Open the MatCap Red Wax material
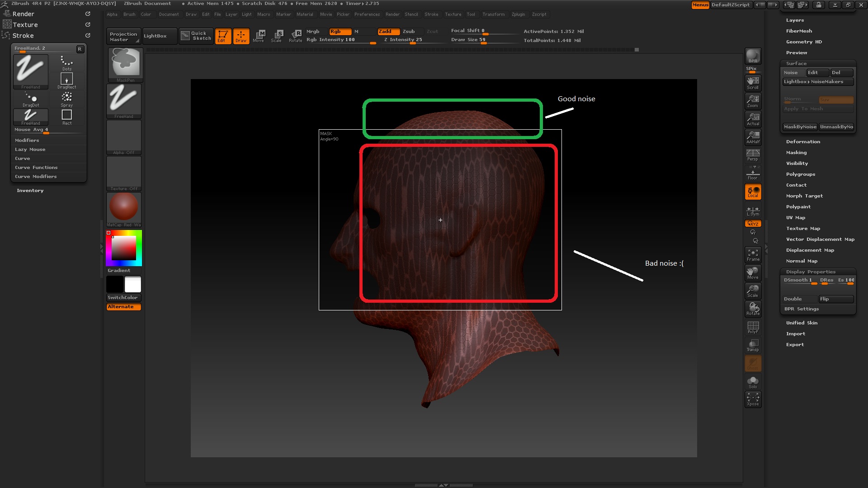This screenshot has height=488, width=868. (x=124, y=210)
